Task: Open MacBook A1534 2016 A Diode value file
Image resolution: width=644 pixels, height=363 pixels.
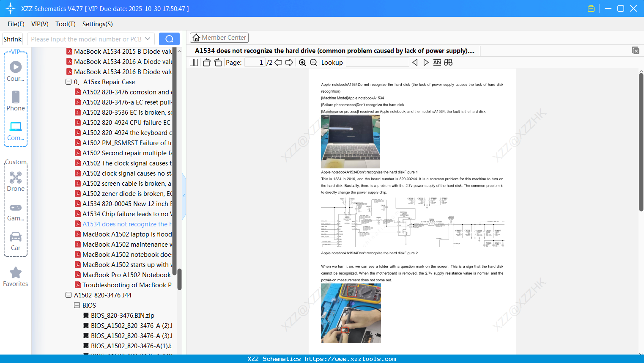Action: pos(123,61)
